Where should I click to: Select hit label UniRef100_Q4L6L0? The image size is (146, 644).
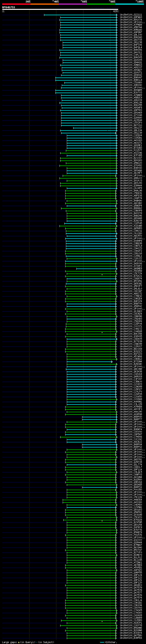(131, 289)
